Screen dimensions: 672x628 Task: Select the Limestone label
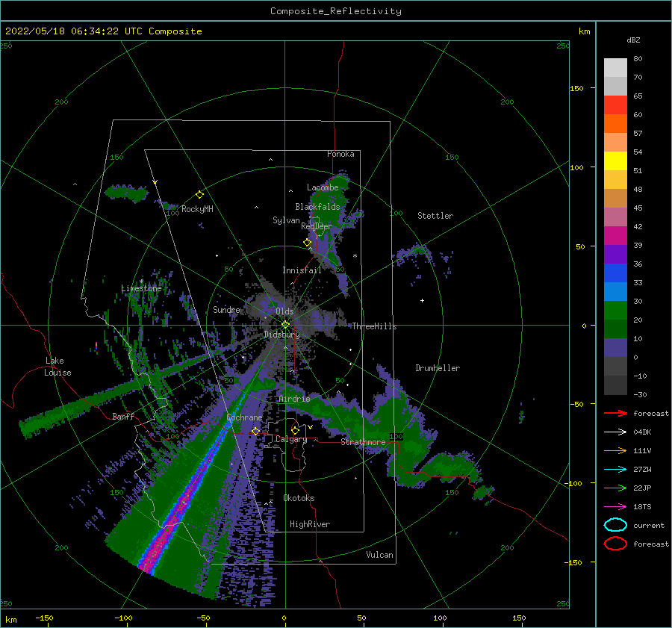(x=141, y=288)
